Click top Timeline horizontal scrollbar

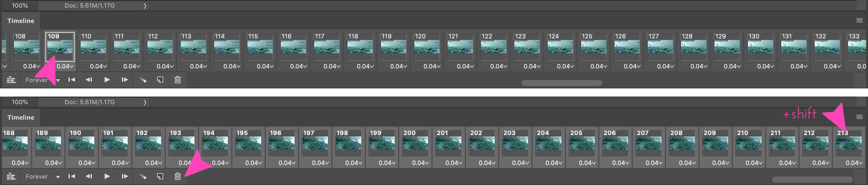[x=562, y=83]
